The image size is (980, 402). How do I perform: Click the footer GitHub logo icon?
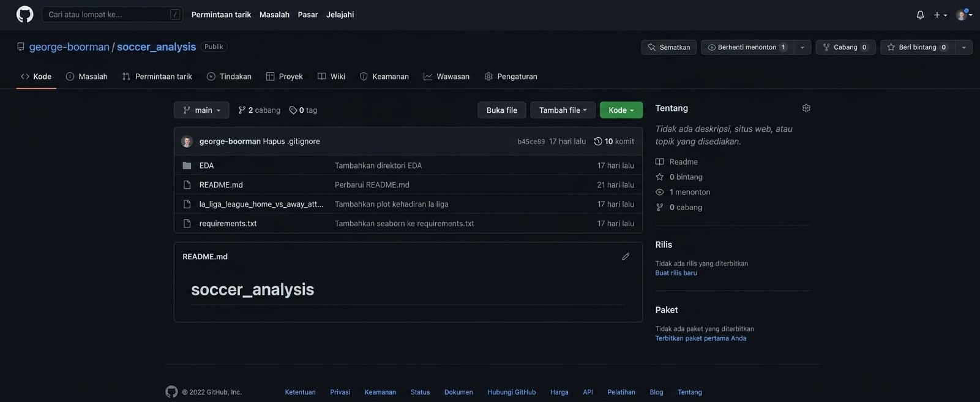171,392
